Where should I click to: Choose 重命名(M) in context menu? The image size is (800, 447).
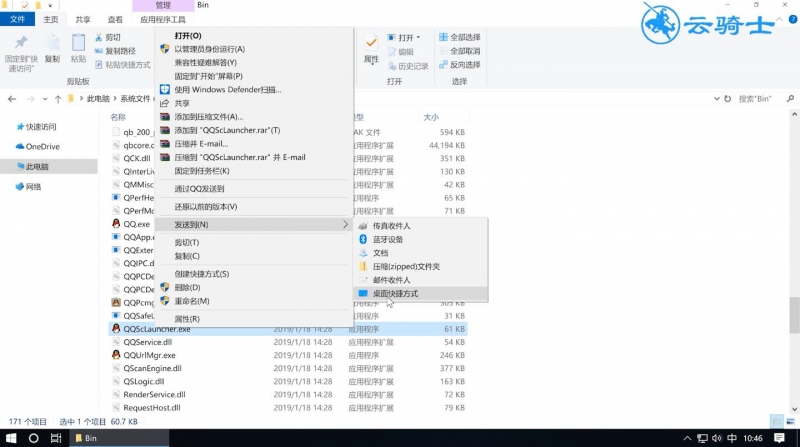pos(254,301)
